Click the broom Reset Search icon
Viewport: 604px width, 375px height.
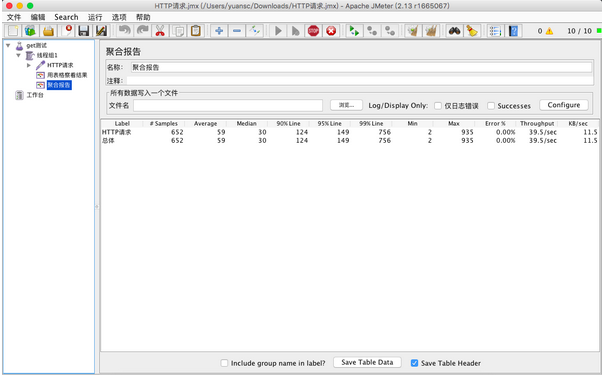pyautogui.click(x=472, y=31)
